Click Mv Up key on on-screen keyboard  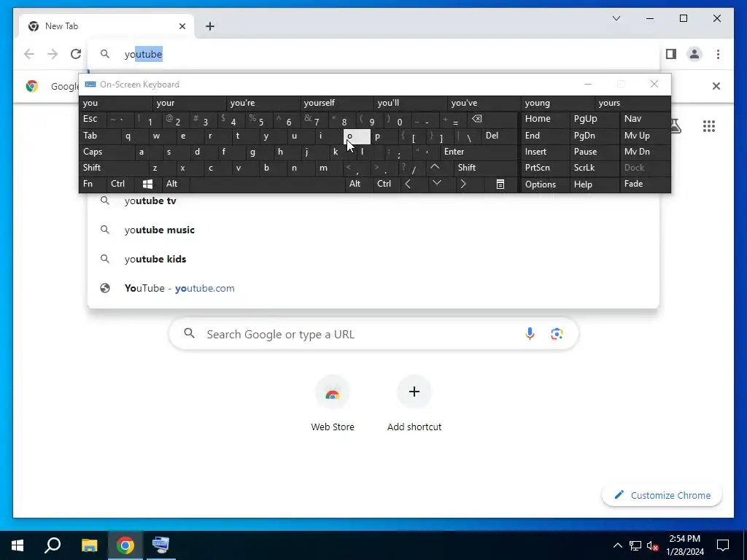[645, 136]
